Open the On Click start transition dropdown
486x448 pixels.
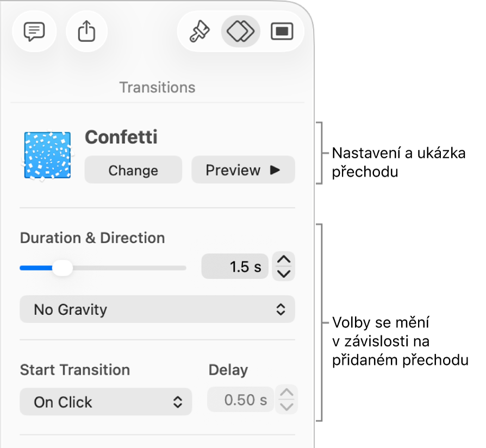105,402
